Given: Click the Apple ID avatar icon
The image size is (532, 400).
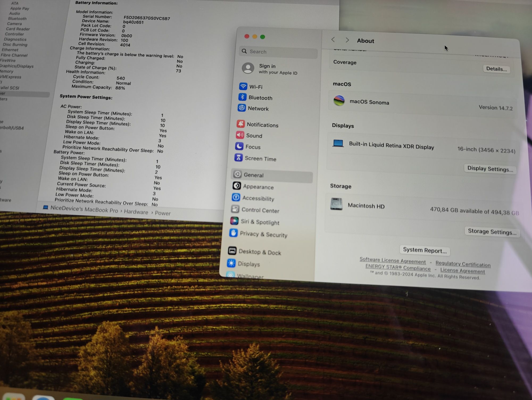Looking at the screenshot, I should (x=248, y=68).
